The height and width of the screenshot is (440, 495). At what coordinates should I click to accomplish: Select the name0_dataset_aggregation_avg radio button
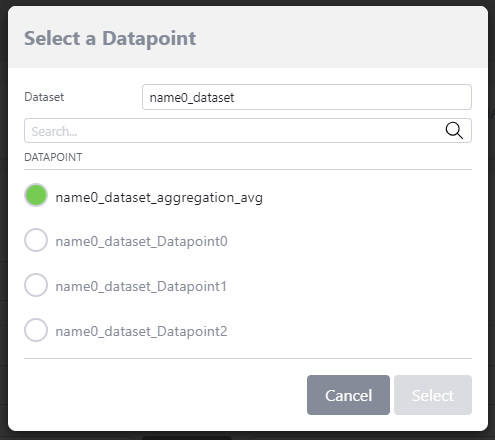tap(36, 195)
